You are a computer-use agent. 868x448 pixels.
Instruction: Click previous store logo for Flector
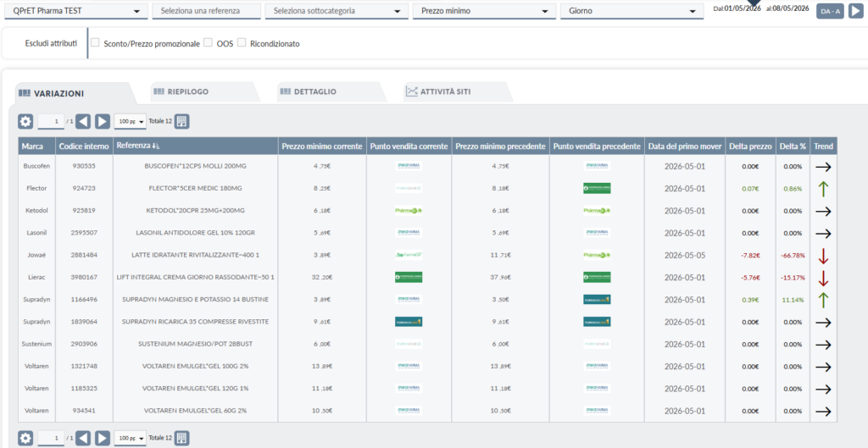[597, 188]
